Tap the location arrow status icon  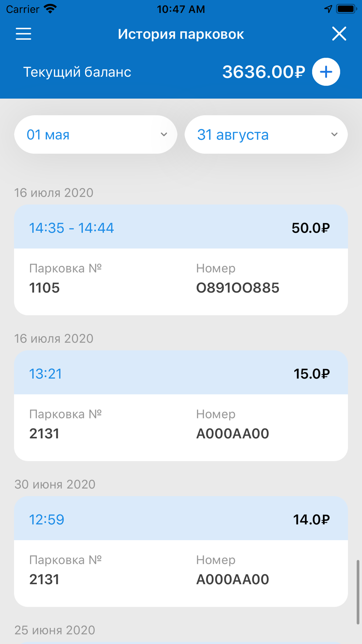[328, 9]
